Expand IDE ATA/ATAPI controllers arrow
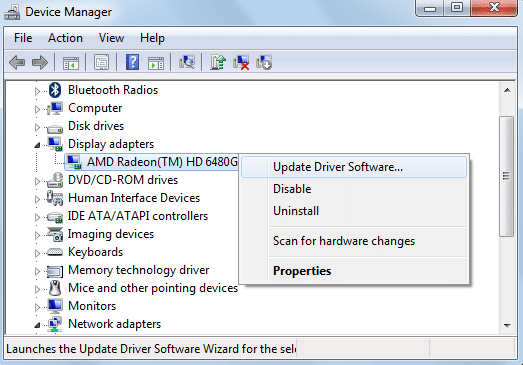The width and height of the screenshot is (523, 365). point(37,217)
